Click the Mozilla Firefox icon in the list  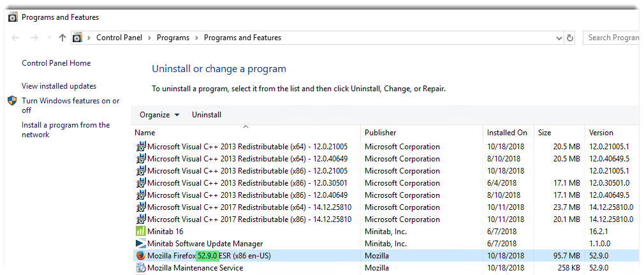pos(141,256)
